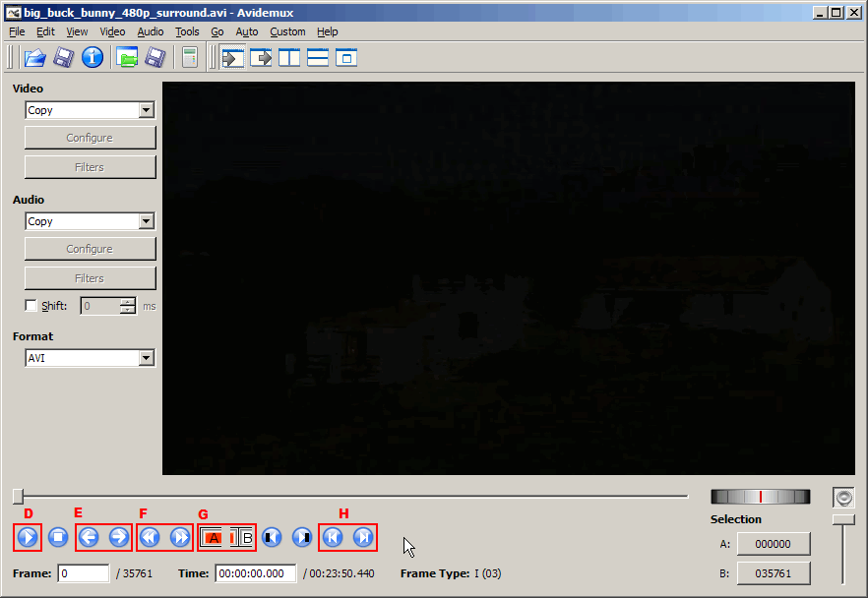
Task: Switch to top-bottom preview icon
Action: (x=318, y=57)
